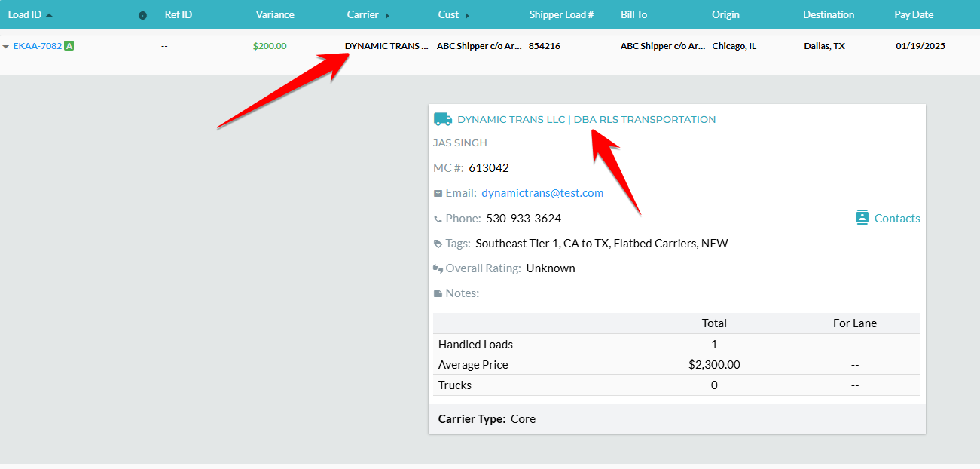Click the For Lane column heading
The image size is (980, 469).
(x=855, y=323)
